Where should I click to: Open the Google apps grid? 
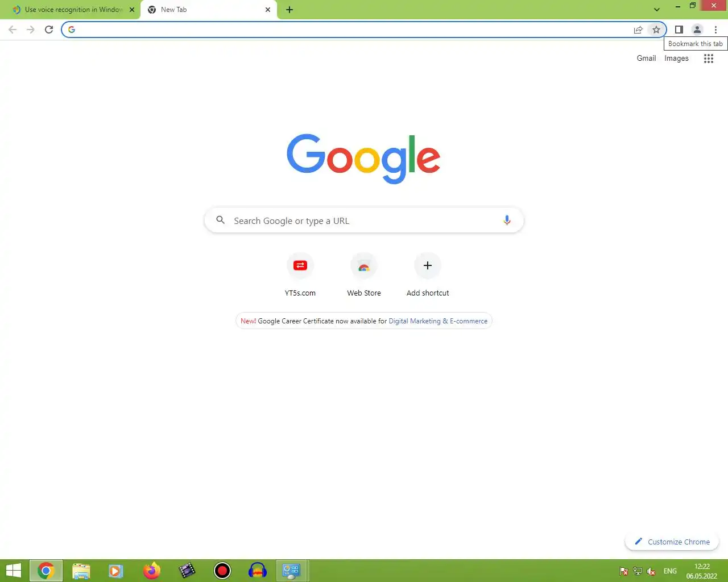pyautogui.click(x=709, y=59)
